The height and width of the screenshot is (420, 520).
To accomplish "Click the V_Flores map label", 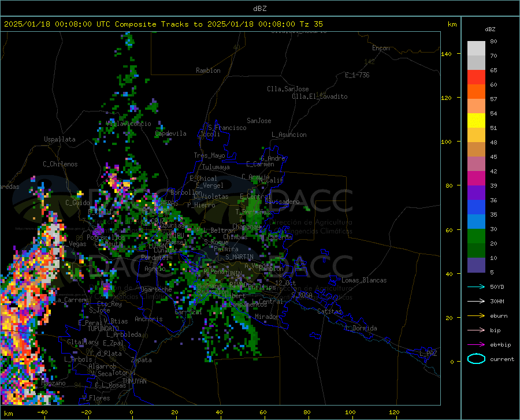I will 96,398.
